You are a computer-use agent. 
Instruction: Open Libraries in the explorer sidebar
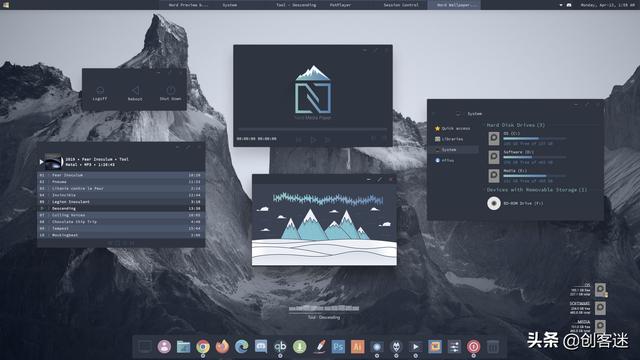tap(449, 139)
